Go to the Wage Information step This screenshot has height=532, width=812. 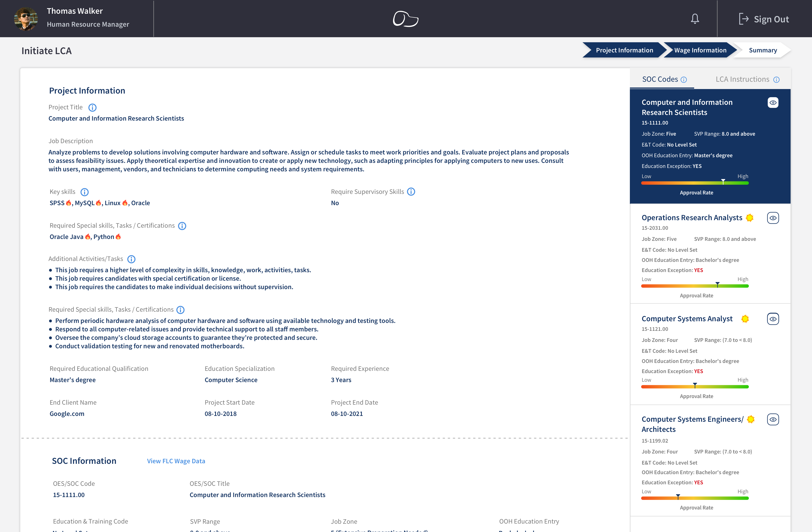click(700, 50)
